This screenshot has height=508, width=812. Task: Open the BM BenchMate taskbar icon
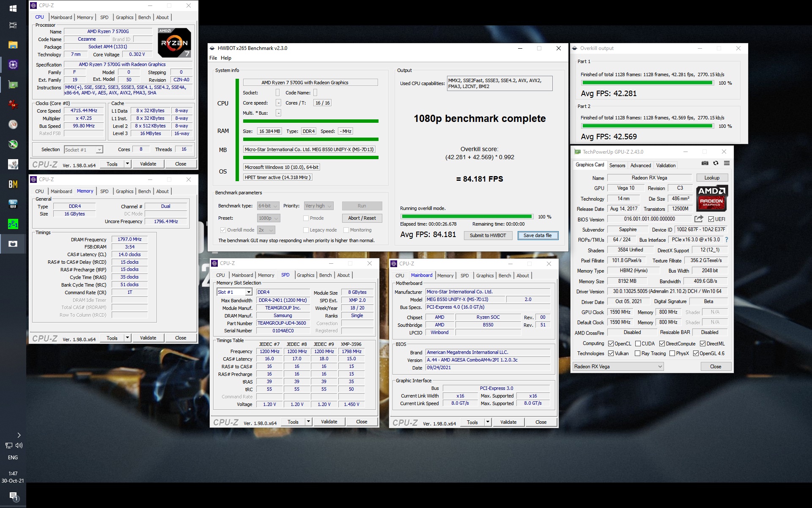pos(13,184)
